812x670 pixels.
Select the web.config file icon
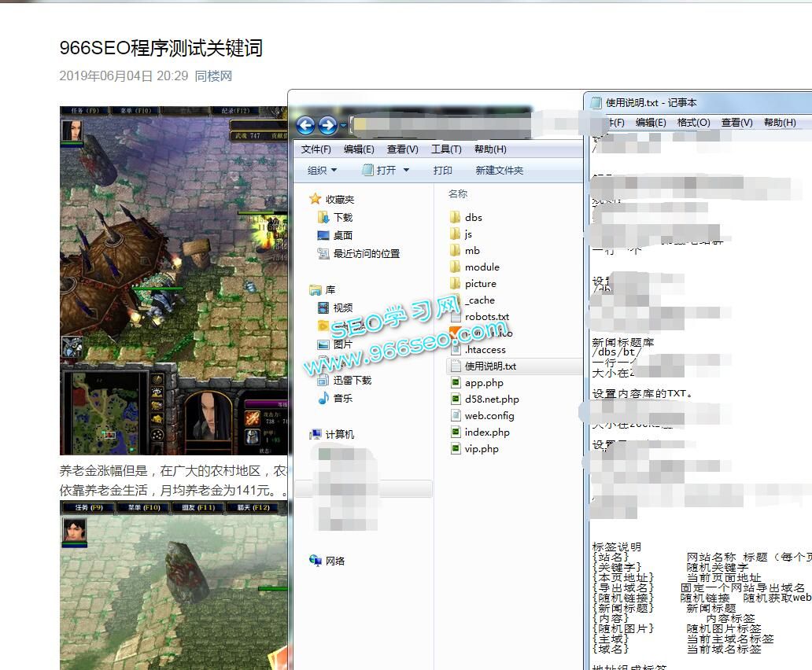click(x=456, y=415)
